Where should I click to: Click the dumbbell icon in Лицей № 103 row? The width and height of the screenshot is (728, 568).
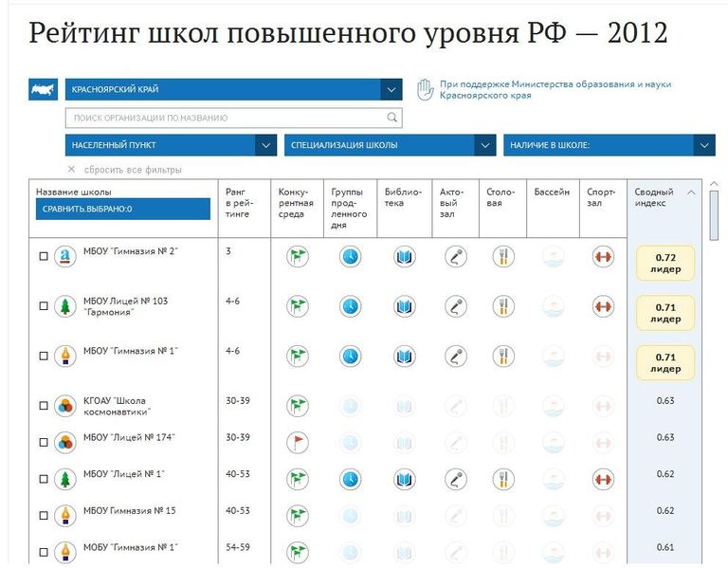(603, 306)
